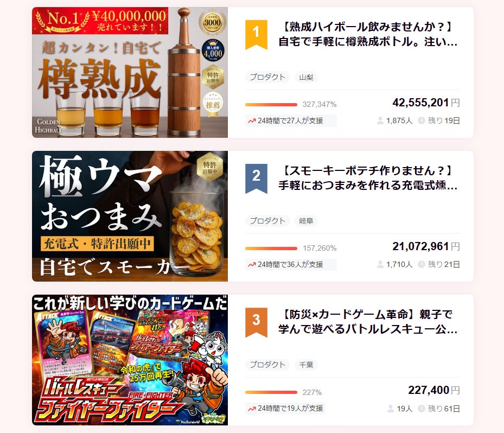Click the blue rank 2 ribbon badge

pos(256,179)
